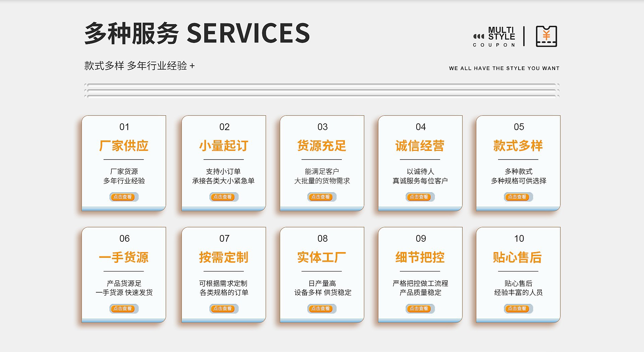The width and height of the screenshot is (644, 352).
Task: Click 点击查看 button under 细节把控
Action: click(x=420, y=309)
